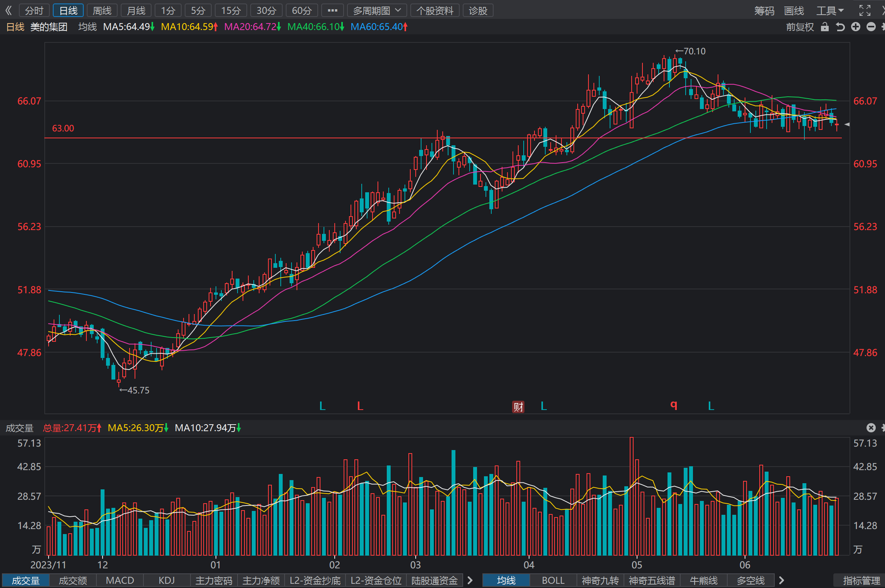
Task: Switch to 主力净额 indicator
Action: click(x=261, y=580)
